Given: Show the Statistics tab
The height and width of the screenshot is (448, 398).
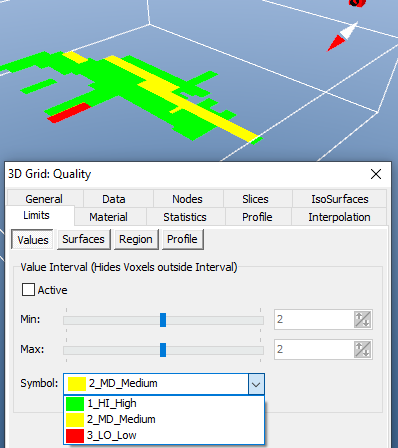Looking at the screenshot, I should [x=185, y=217].
